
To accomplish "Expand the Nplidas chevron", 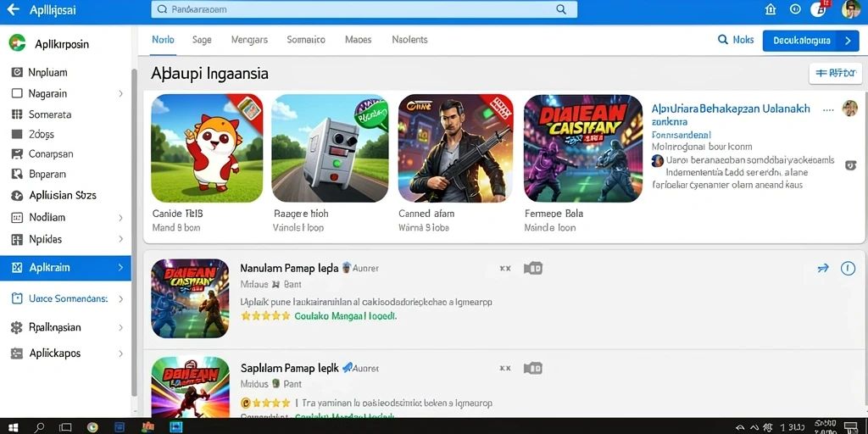I will pos(120,240).
